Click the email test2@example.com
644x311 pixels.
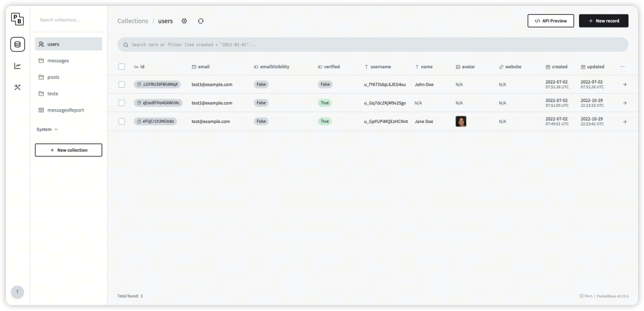pyautogui.click(x=212, y=103)
